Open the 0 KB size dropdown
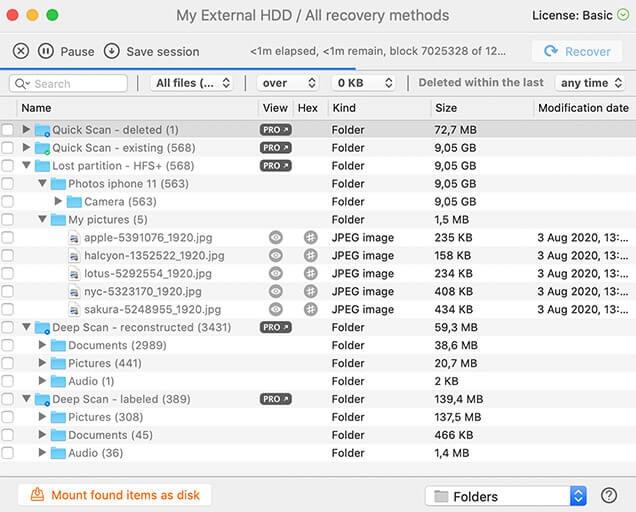Image resolution: width=636 pixels, height=512 pixels. pyautogui.click(x=363, y=83)
